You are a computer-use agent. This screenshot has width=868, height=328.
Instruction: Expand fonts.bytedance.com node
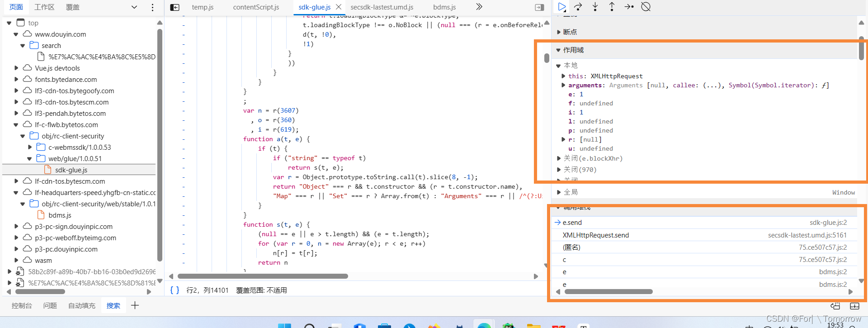coord(16,80)
